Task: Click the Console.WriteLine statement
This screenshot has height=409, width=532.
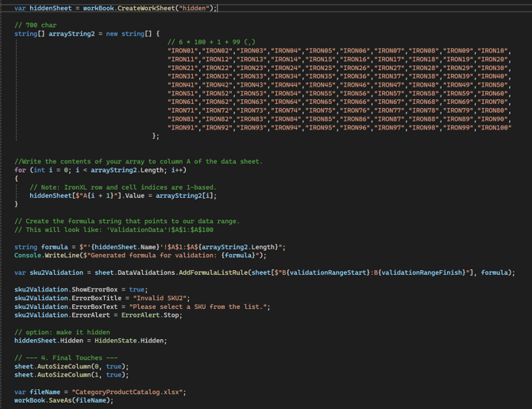Action: click(141, 256)
